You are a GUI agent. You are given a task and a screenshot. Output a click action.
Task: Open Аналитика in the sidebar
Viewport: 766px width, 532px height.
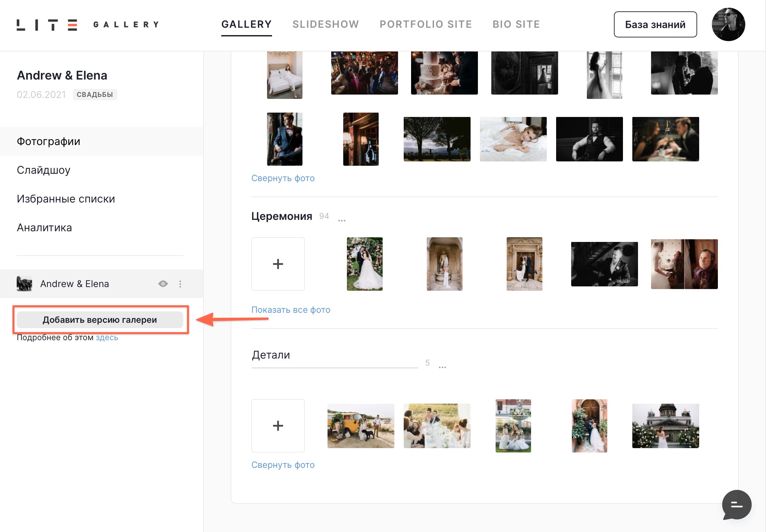(44, 228)
